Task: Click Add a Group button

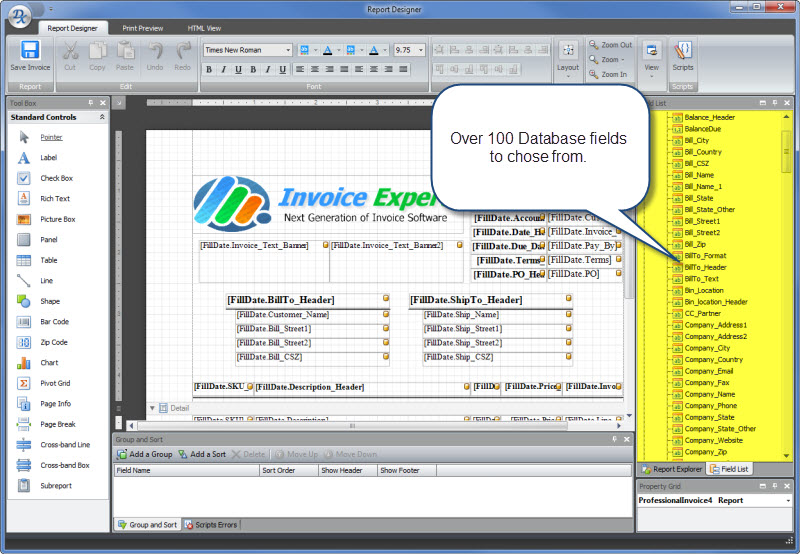Action: tap(145, 454)
